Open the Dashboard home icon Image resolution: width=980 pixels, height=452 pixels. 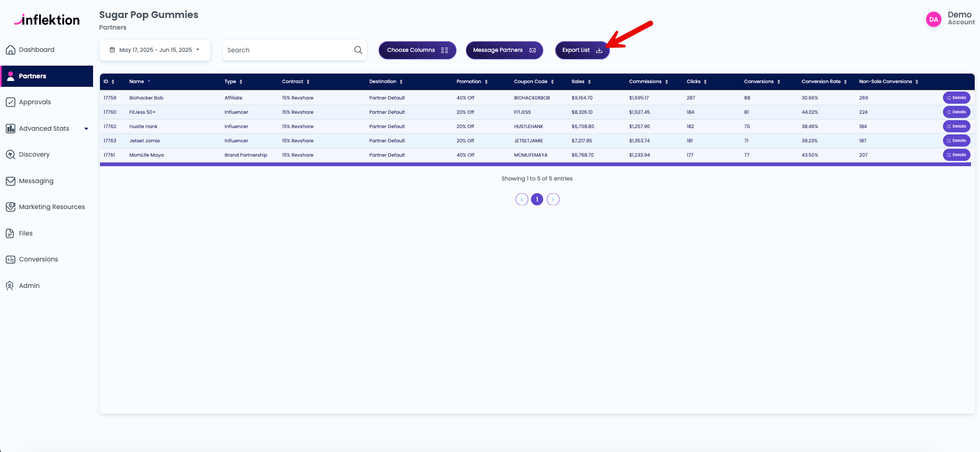click(x=10, y=50)
